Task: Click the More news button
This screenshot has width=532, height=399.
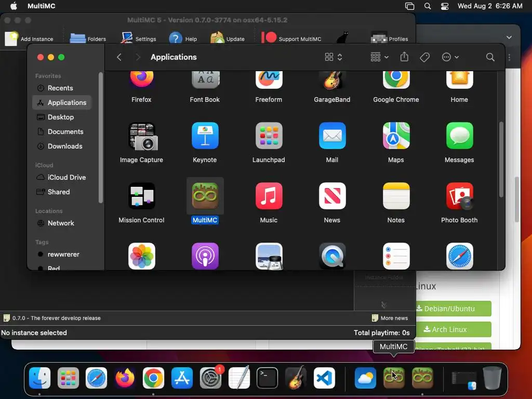Action: pyautogui.click(x=390, y=318)
